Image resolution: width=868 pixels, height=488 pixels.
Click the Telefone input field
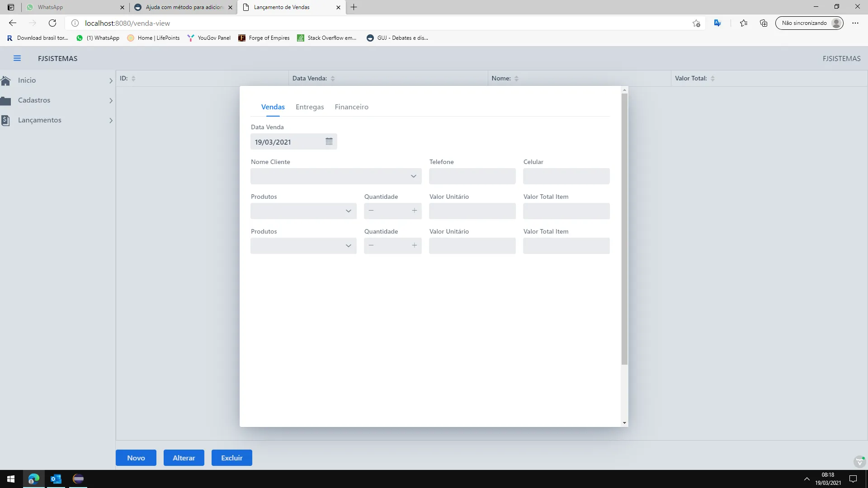coord(472,176)
